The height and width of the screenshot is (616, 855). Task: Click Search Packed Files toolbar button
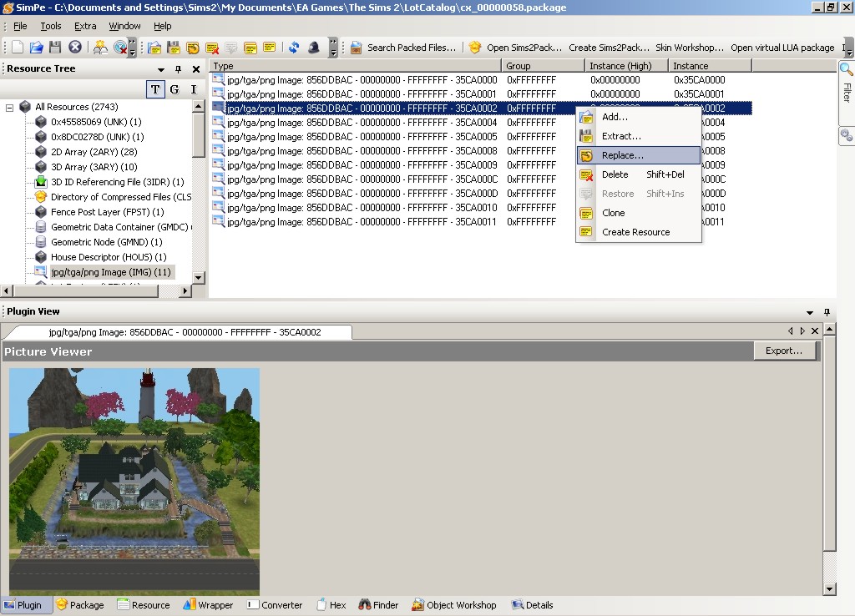403,48
